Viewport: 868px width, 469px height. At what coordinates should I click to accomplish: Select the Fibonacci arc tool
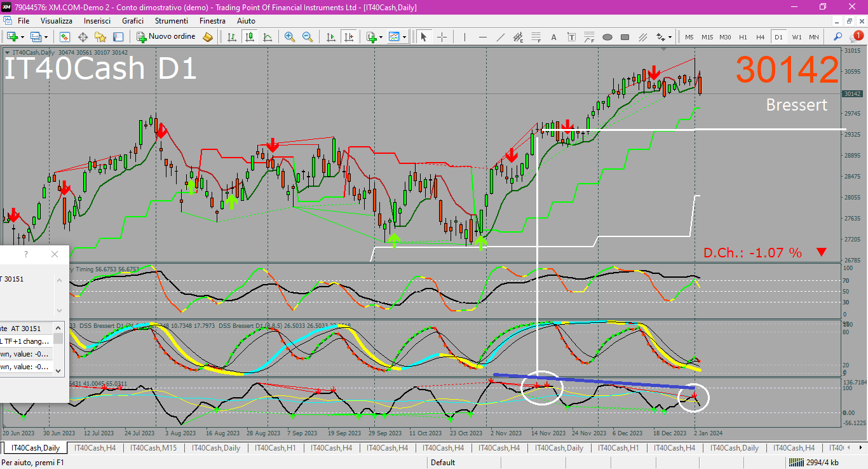pyautogui.click(x=590, y=37)
